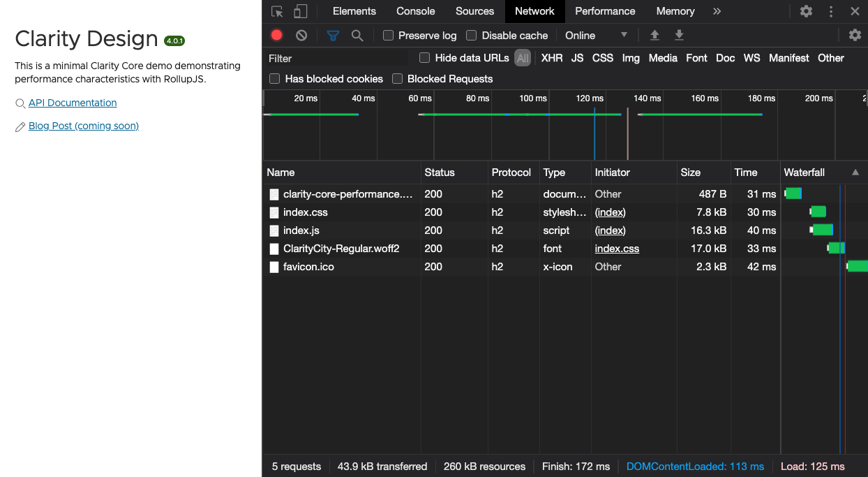Filter requests by JS
868x477 pixels.
click(x=577, y=58)
